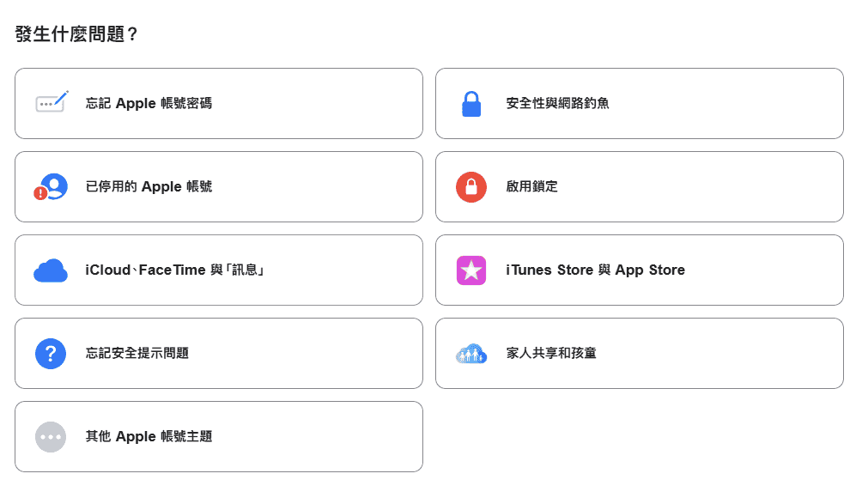Viewport: 868px width, 504px height.
Task: Click the blue question mark icon
Action: click(x=51, y=353)
